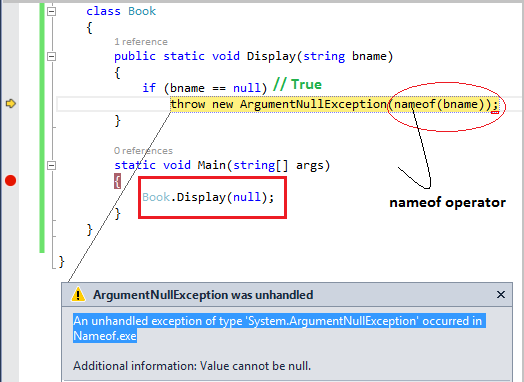Click the highlighted opening brace of Main

[117, 181]
